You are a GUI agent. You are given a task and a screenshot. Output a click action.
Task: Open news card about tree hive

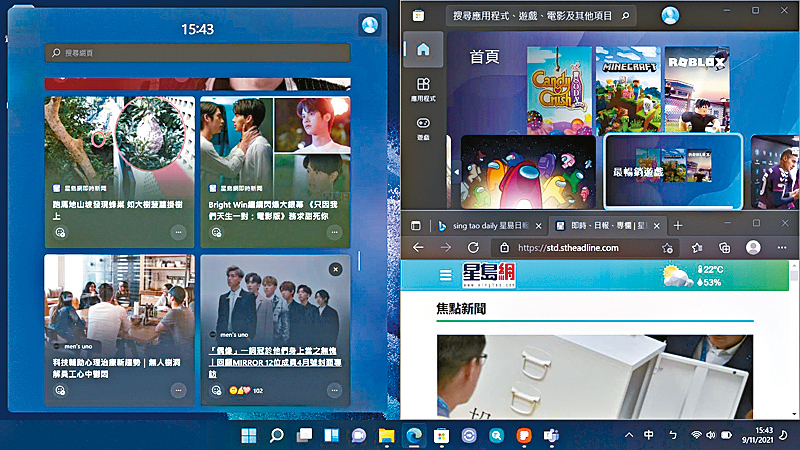pos(119,172)
